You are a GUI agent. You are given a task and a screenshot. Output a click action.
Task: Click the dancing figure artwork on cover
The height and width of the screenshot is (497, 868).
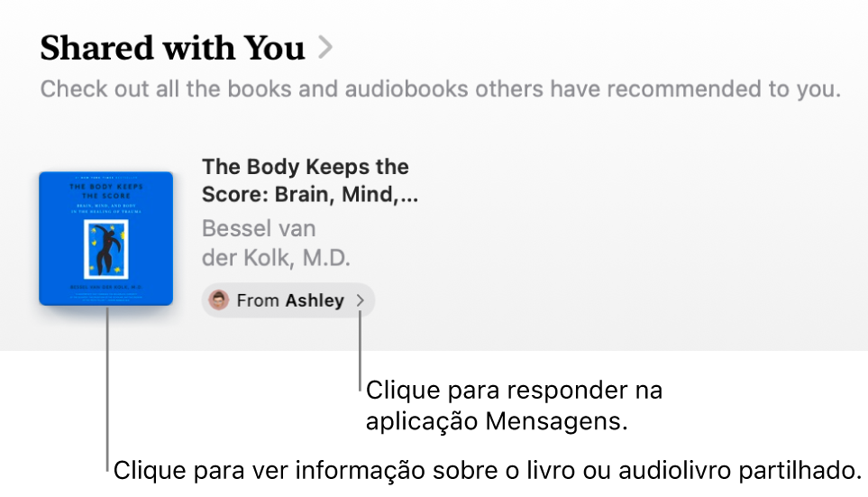[106, 248]
